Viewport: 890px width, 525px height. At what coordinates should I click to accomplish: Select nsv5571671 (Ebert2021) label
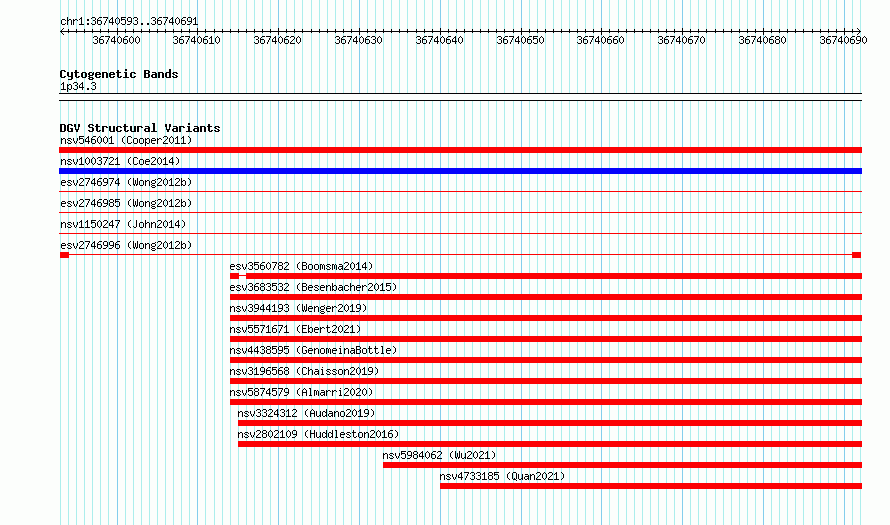pos(295,329)
